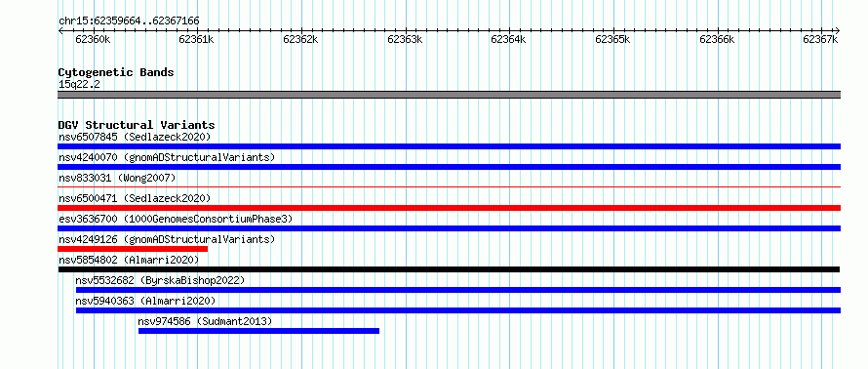868x369 pixels.
Task: Click the Cytogenetic Bands track title
Action: click(116, 72)
